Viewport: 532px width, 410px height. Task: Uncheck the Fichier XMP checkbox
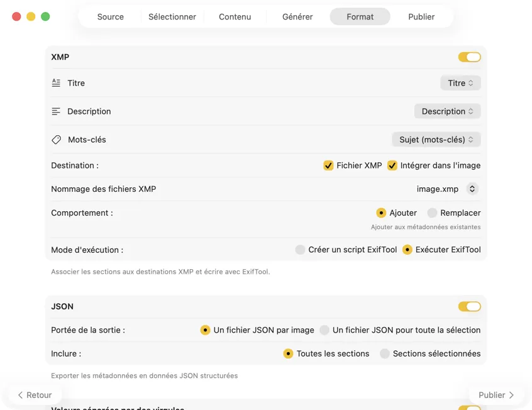(328, 165)
